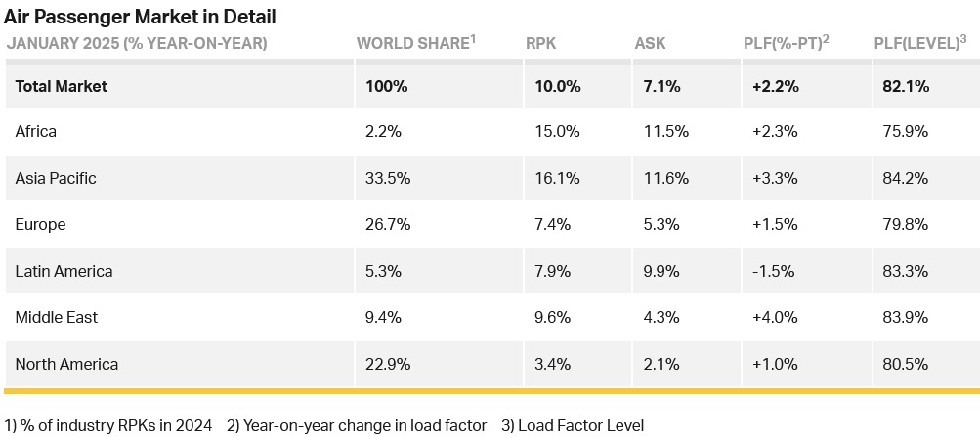Viewport: 980px width, 437px height.
Task: Click the Africa row label
Action: coord(35,131)
